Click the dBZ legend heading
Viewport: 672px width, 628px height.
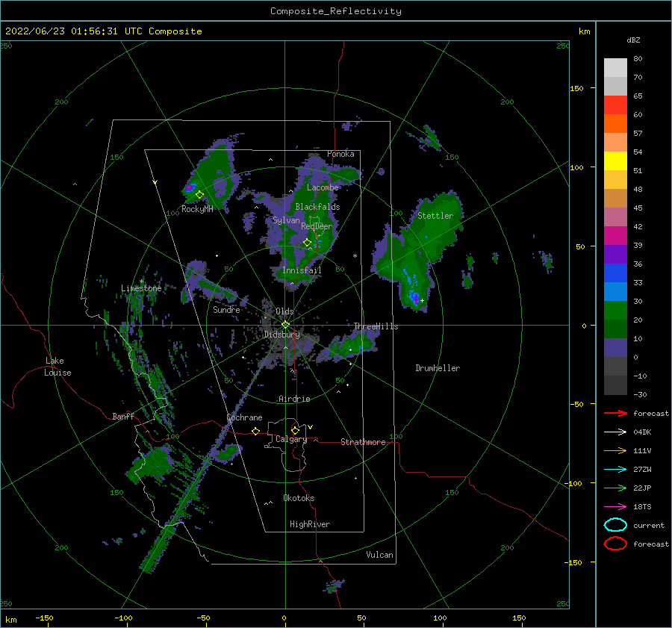(633, 40)
